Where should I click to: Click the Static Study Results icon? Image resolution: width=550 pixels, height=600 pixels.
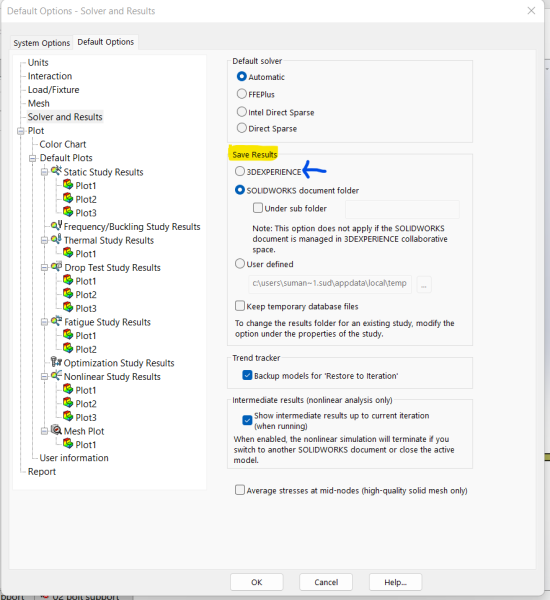pyautogui.click(x=56, y=171)
